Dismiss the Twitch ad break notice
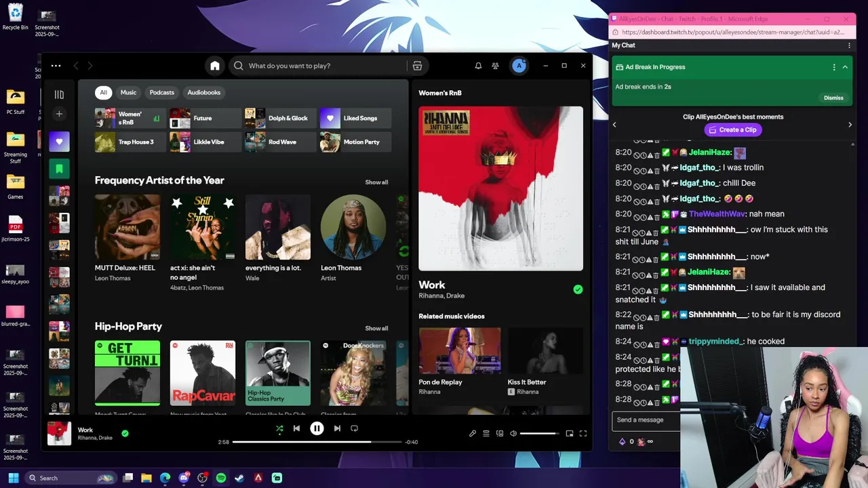Screen dimensions: 868x488 coord(833,98)
